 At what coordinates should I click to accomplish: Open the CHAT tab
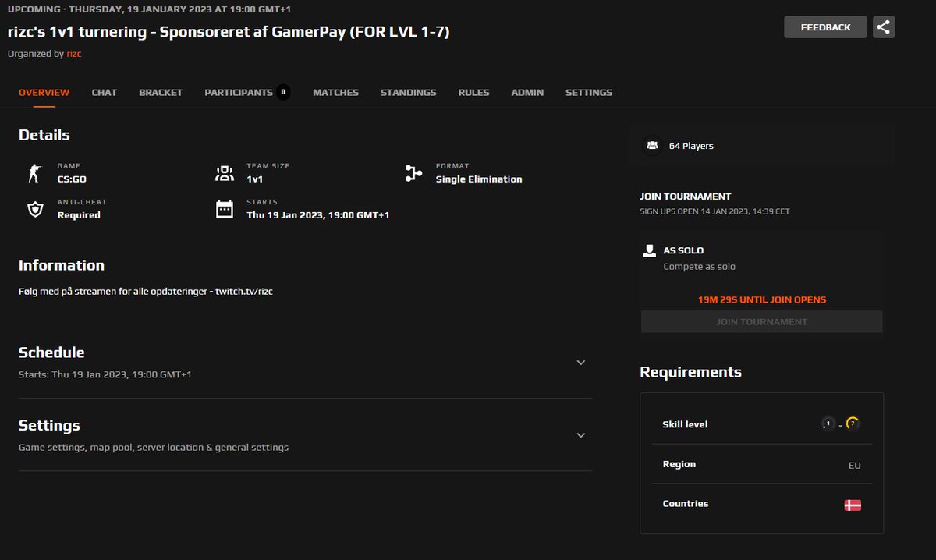(x=105, y=92)
